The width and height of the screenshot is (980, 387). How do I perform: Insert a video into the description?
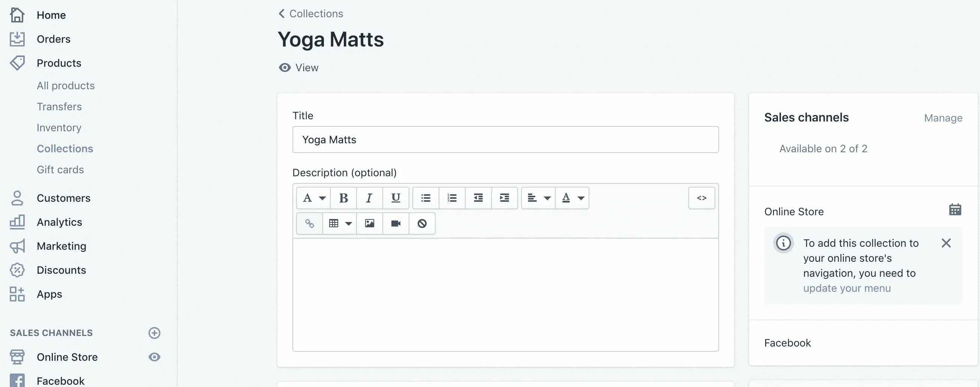(x=396, y=223)
